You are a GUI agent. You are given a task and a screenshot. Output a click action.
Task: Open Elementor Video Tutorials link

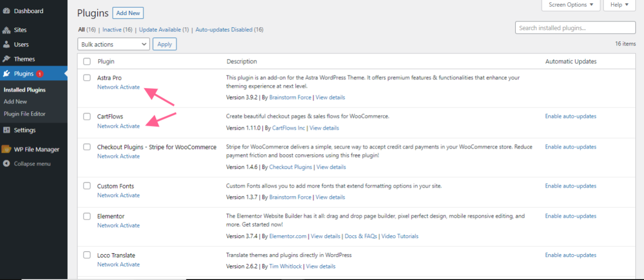[x=400, y=236]
